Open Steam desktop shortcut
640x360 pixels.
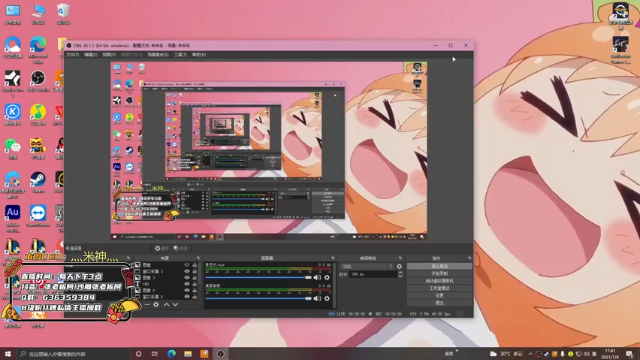(x=38, y=182)
